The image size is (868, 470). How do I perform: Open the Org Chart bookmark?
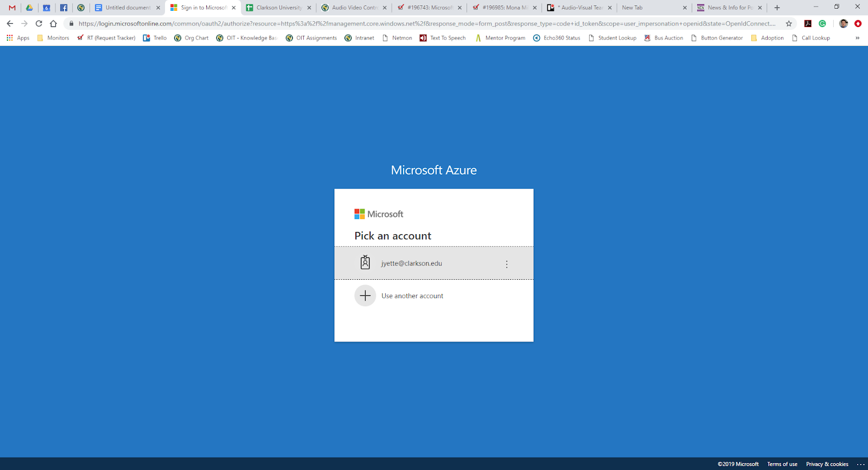point(191,38)
